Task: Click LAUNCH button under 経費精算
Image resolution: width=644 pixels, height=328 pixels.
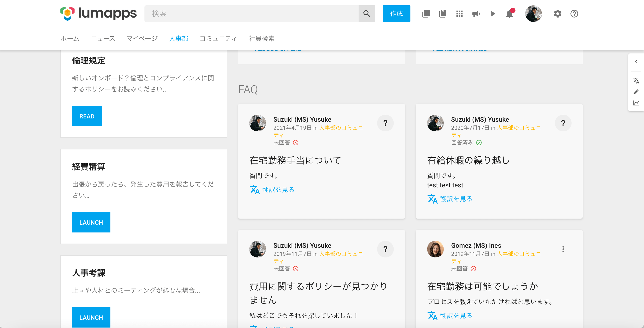Action: click(x=91, y=222)
